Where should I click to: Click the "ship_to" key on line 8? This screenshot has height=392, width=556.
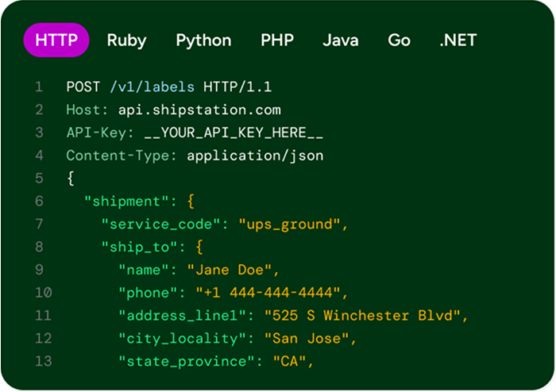(x=139, y=247)
